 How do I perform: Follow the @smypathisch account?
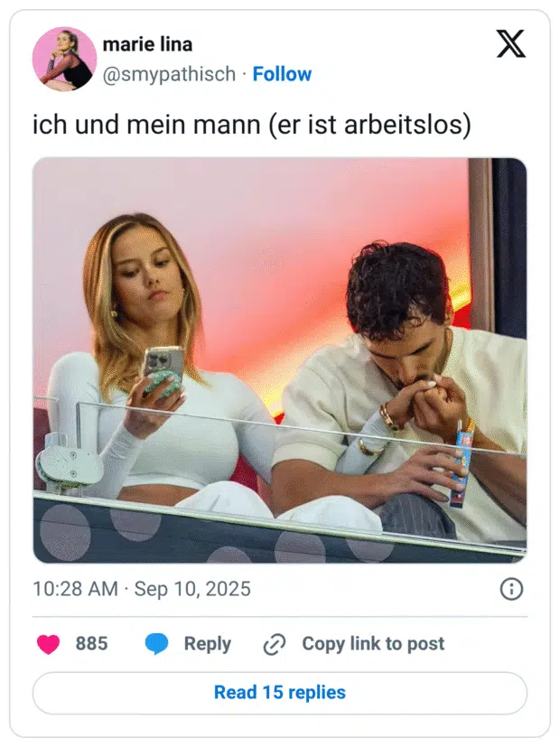click(282, 74)
